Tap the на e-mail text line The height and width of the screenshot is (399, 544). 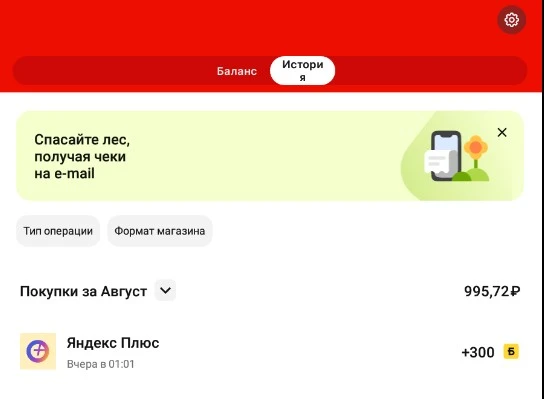click(65, 173)
